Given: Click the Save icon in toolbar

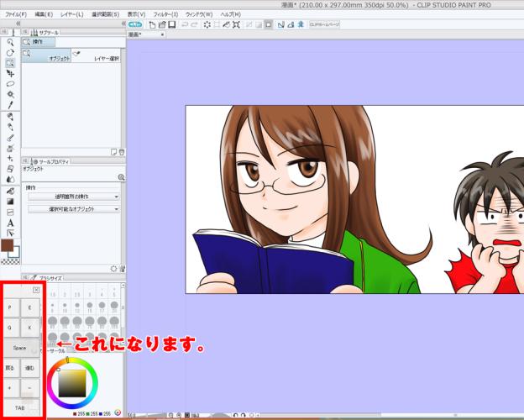Looking at the screenshot, I should coord(172,24).
